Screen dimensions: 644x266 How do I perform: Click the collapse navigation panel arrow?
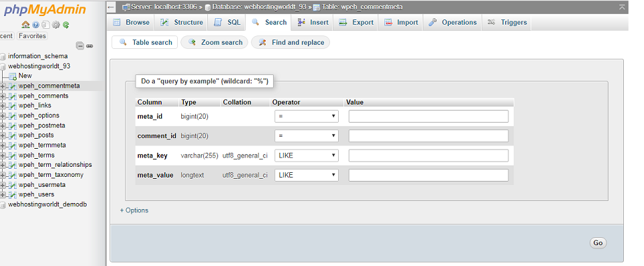[x=111, y=7]
